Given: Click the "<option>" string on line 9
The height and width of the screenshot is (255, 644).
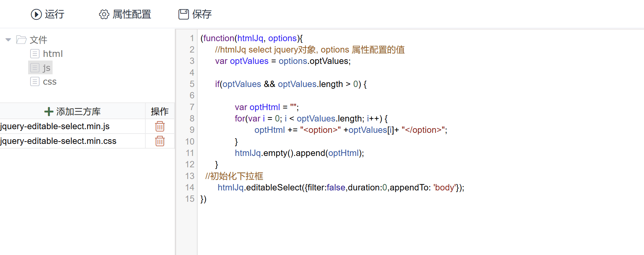Looking at the screenshot, I should (x=320, y=130).
